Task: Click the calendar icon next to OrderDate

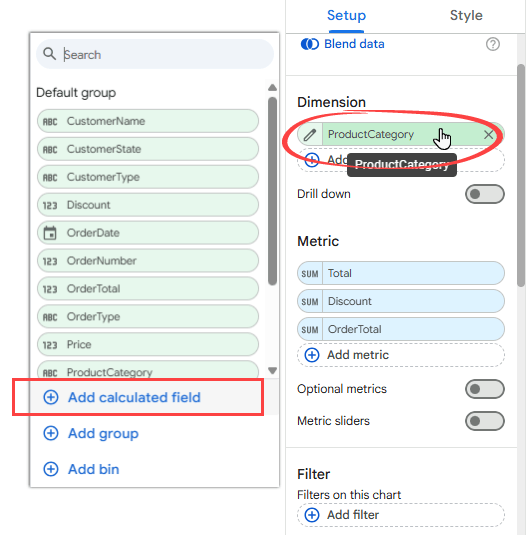Action: click(x=50, y=233)
